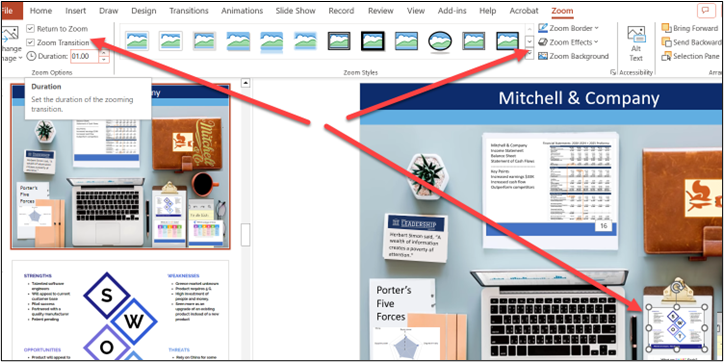
Task: Apply the seventh Zoom style with double black frame
Action: click(339, 41)
